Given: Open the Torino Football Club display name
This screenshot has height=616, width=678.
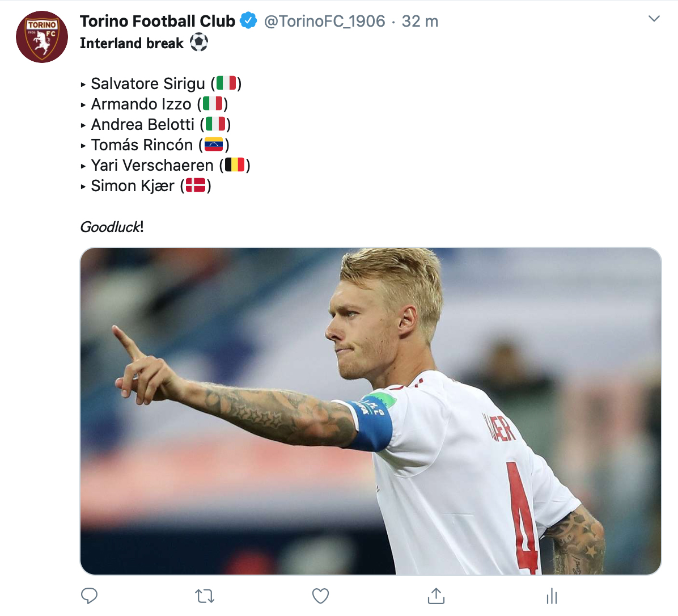Looking at the screenshot, I should point(157,21).
